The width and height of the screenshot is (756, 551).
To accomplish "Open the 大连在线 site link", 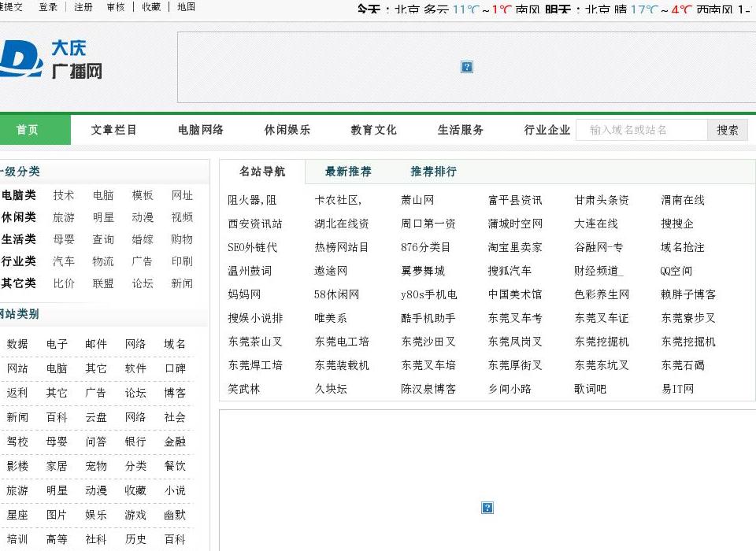I will pos(596,224).
